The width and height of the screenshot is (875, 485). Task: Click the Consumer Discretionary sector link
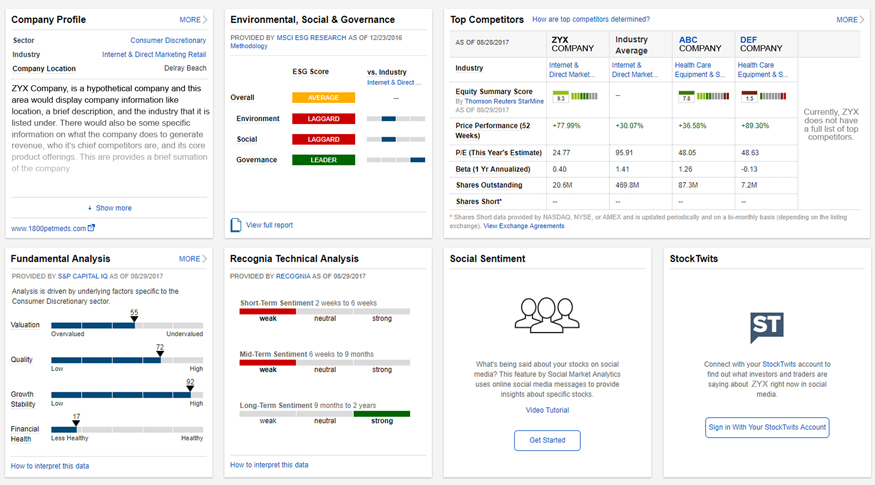(168, 40)
